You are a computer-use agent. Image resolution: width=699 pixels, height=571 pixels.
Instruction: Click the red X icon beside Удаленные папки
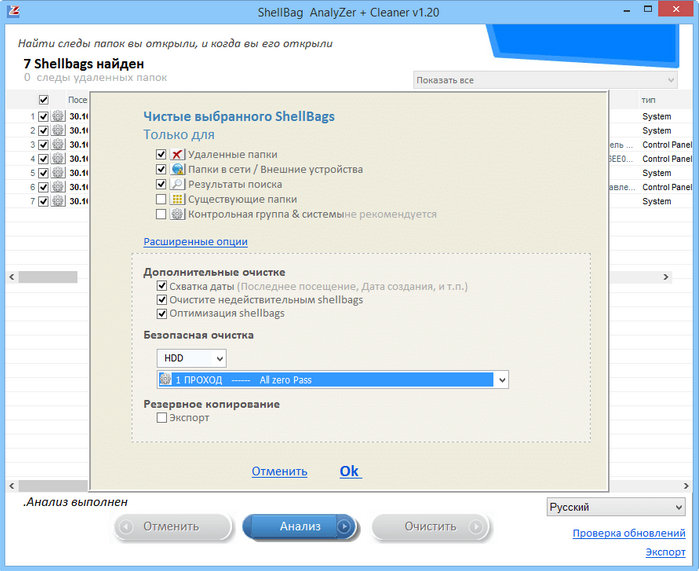click(x=177, y=154)
